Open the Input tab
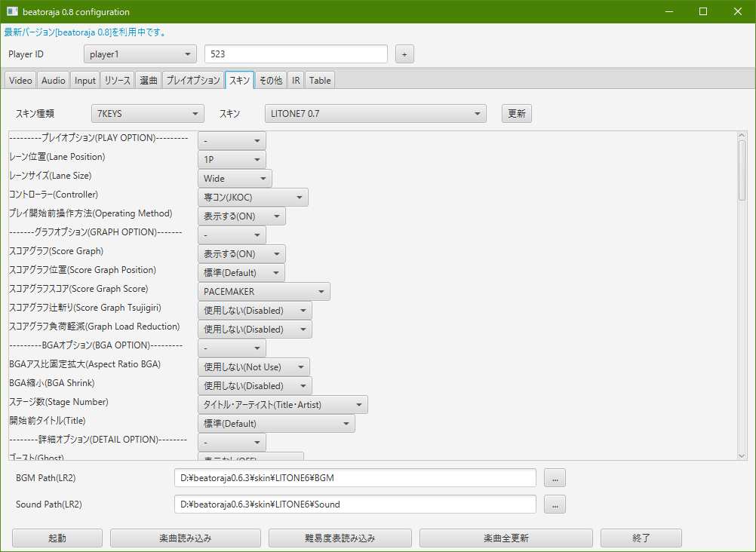Viewport: 756px width, 552px height. pos(85,81)
